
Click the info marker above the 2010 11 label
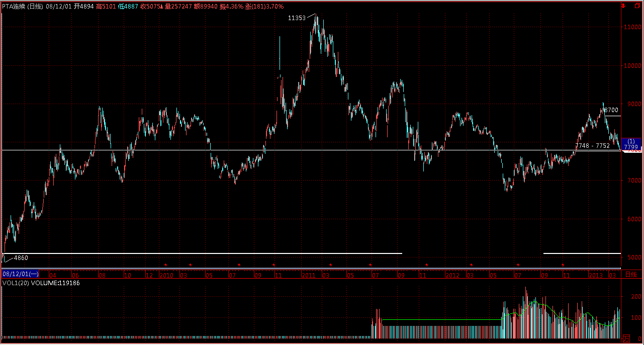(274, 265)
